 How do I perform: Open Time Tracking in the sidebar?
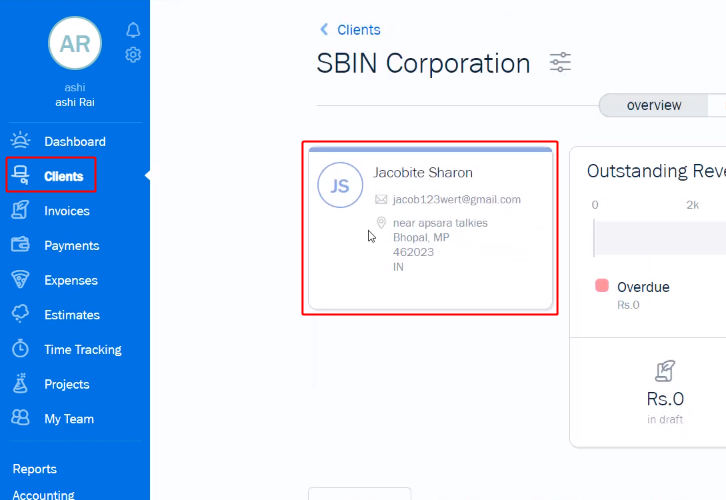point(83,350)
